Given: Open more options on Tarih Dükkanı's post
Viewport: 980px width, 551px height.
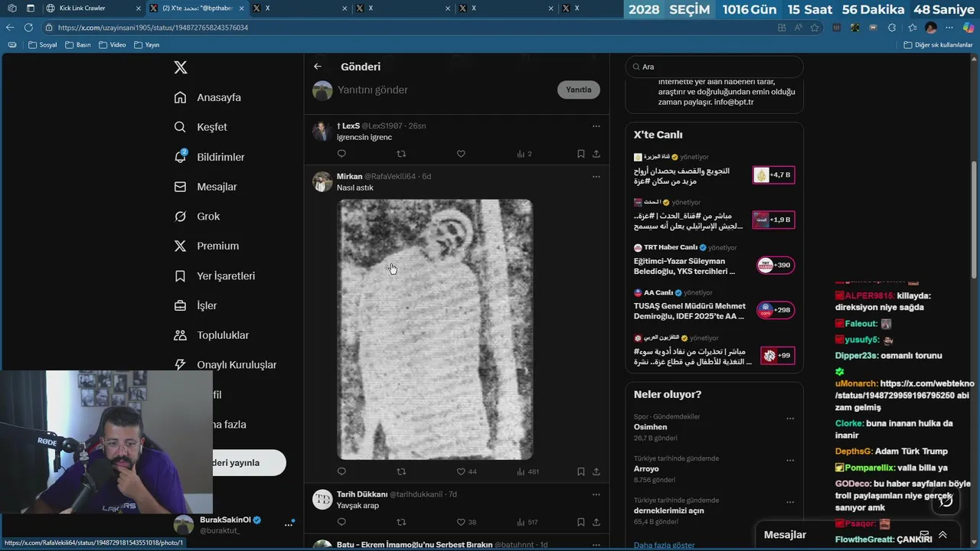Looking at the screenshot, I should (596, 494).
